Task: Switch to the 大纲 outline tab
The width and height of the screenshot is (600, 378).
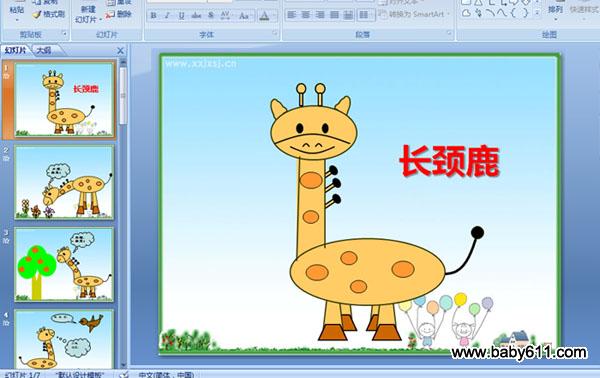Action: [x=44, y=50]
